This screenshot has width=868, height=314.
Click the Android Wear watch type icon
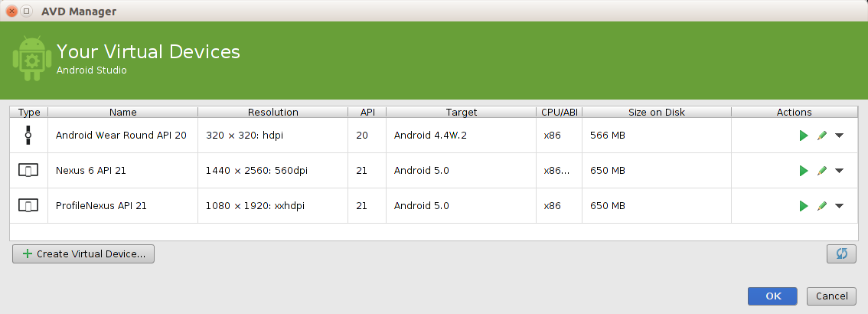pyautogui.click(x=28, y=136)
